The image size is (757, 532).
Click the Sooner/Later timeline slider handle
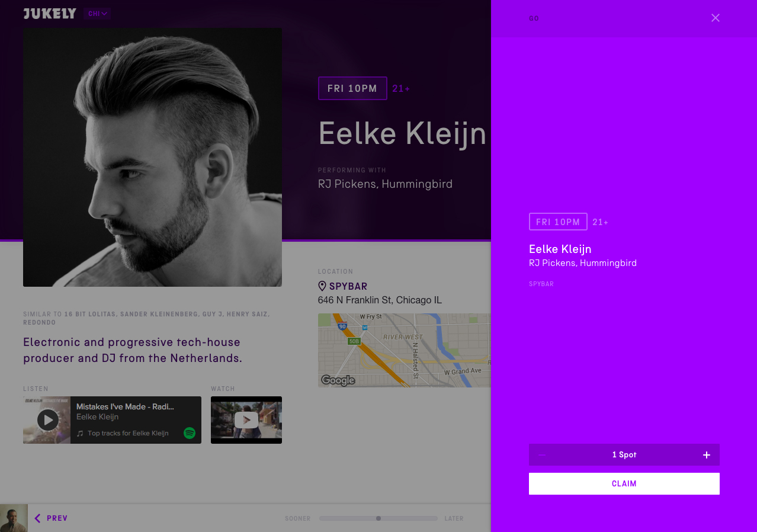tap(378, 518)
